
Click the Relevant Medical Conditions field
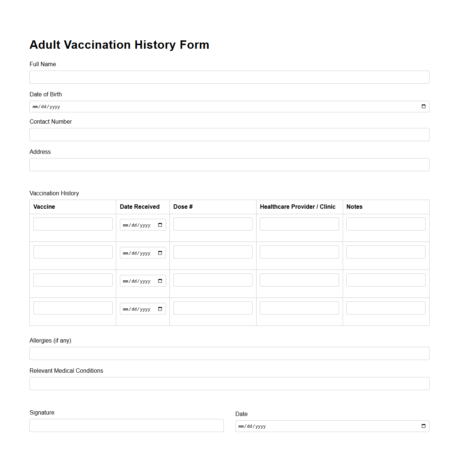[229, 383]
